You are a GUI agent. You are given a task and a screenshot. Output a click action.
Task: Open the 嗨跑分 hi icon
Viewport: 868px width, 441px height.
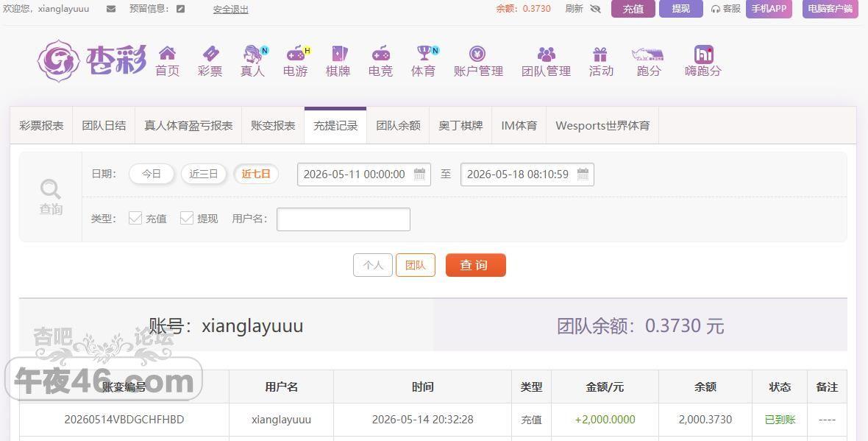703,54
